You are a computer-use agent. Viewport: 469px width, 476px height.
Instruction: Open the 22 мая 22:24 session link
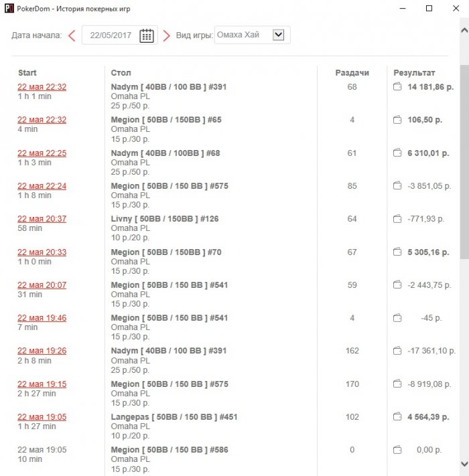42,186
